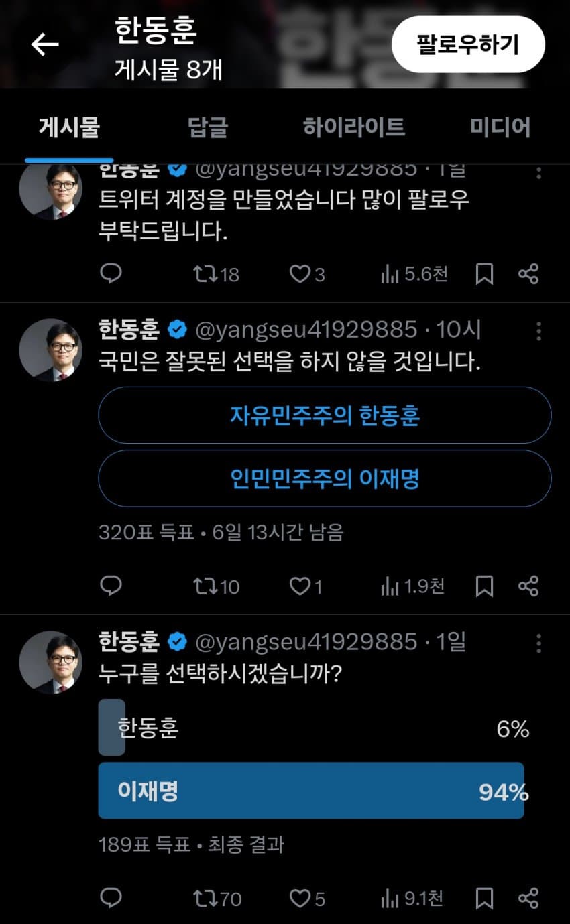Switch to the 답글 tab

(208, 127)
